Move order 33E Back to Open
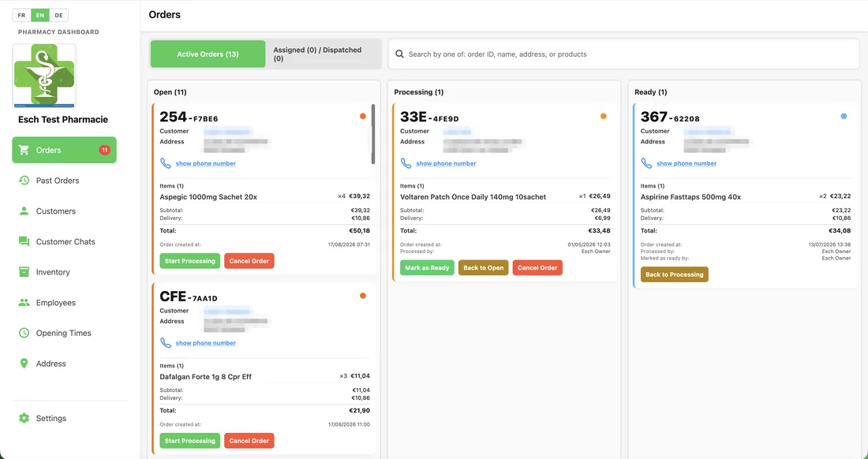 tap(483, 267)
